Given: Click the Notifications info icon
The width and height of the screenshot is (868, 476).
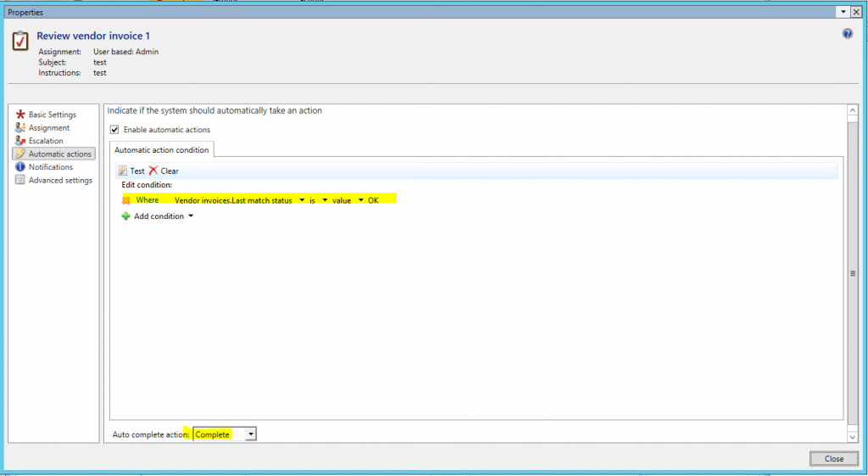Looking at the screenshot, I should (20, 167).
